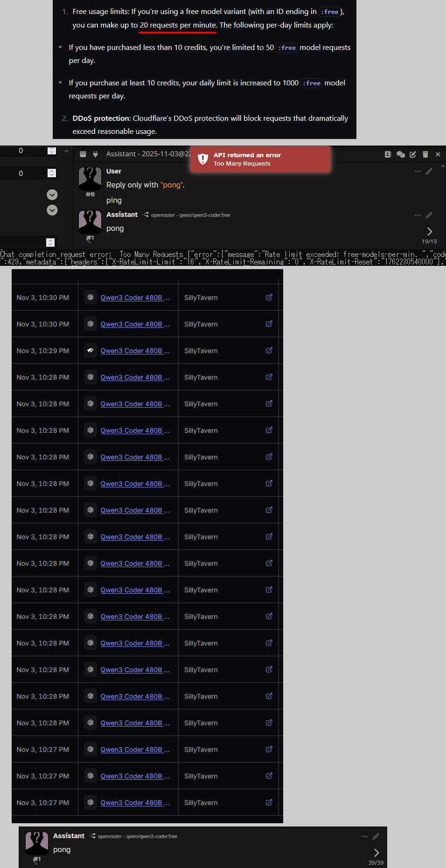446x868 pixels.
Task: Click routing icon beside model name in 19/19 chat
Action: pyautogui.click(x=146, y=215)
